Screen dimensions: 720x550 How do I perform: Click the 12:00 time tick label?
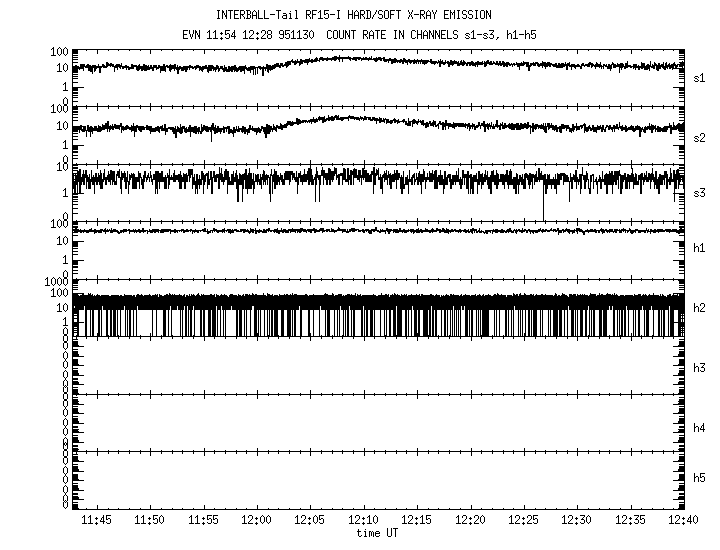click(256, 521)
